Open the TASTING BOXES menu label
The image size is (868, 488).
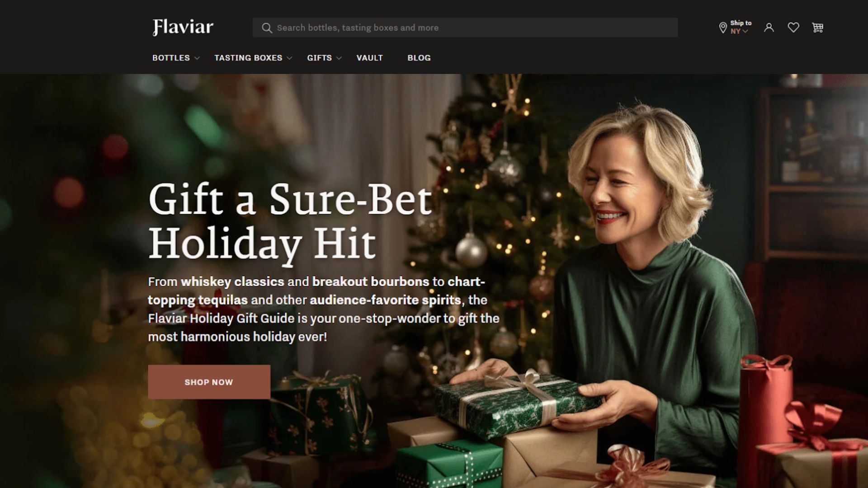(x=248, y=58)
